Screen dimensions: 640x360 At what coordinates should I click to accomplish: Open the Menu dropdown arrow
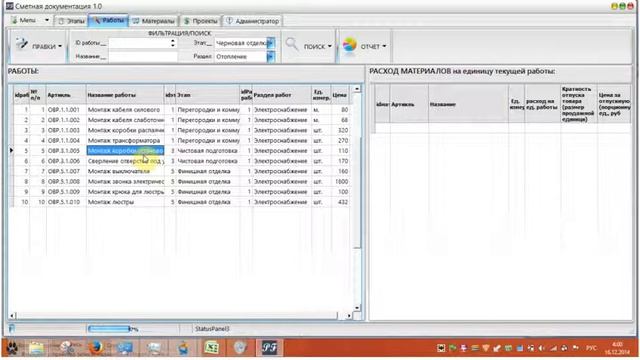pos(47,20)
